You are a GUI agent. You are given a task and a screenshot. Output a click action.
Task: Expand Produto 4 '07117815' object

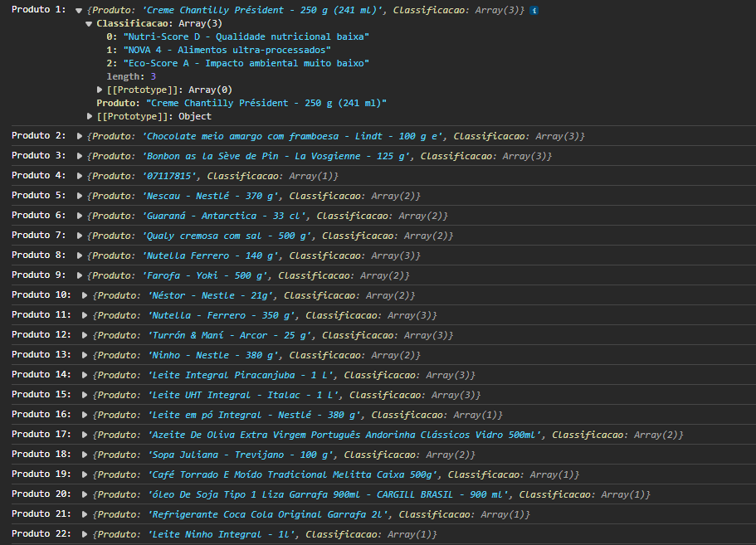tap(80, 176)
